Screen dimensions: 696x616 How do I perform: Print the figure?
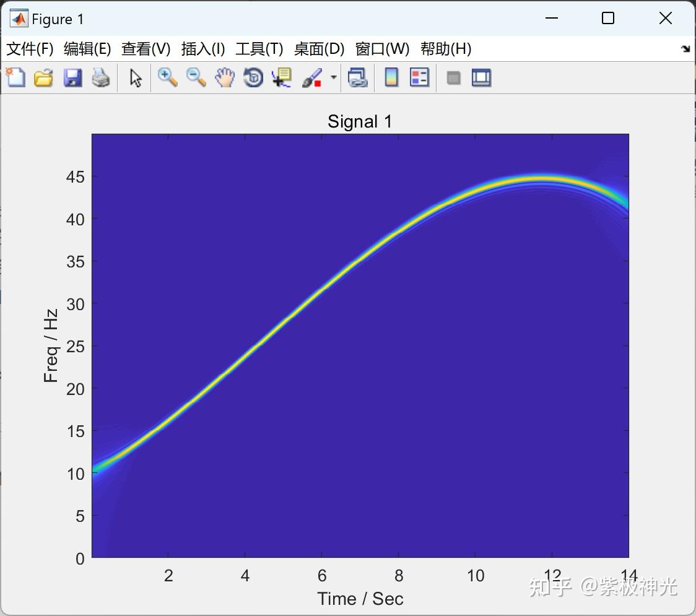click(x=101, y=77)
